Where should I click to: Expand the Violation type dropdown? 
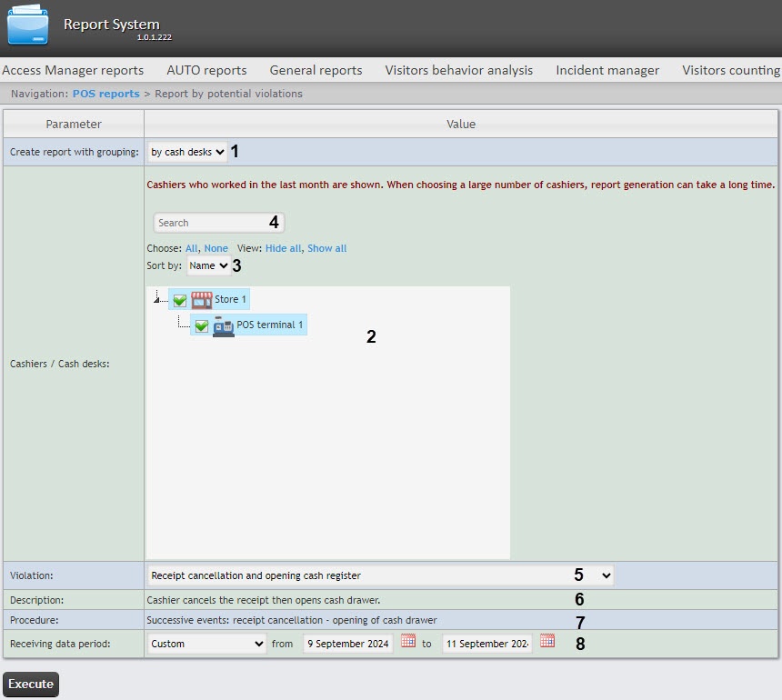pyautogui.click(x=380, y=575)
